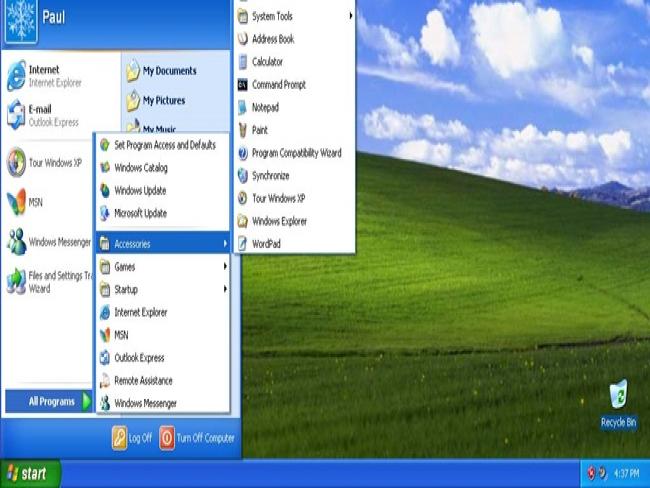Choose Set Program Access and Defaults
Image resolution: width=650 pixels, height=488 pixels.
tap(164, 145)
